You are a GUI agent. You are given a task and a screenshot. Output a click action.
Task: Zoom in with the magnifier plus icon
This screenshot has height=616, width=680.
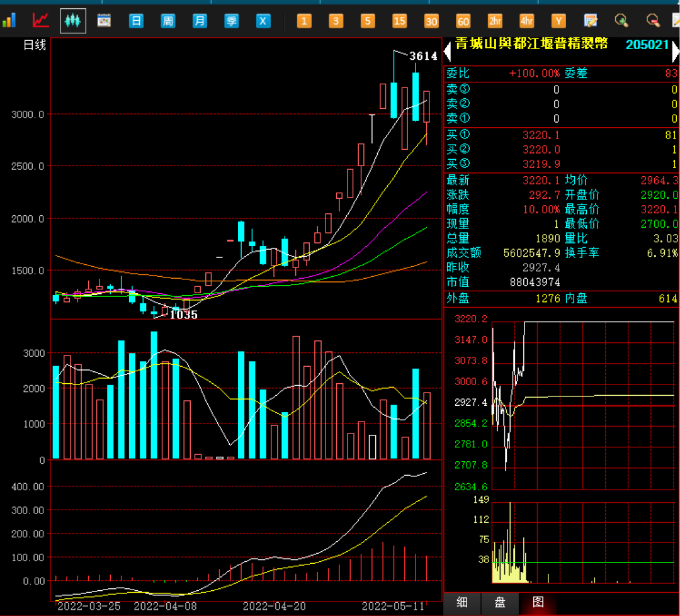pos(621,20)
